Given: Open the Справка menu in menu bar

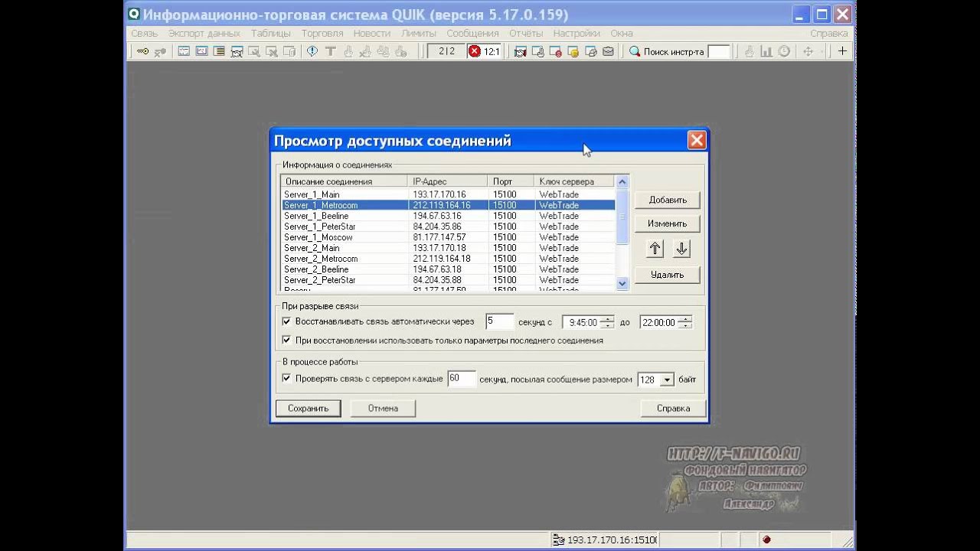Looking at the screenshot, I should point(828,33).
